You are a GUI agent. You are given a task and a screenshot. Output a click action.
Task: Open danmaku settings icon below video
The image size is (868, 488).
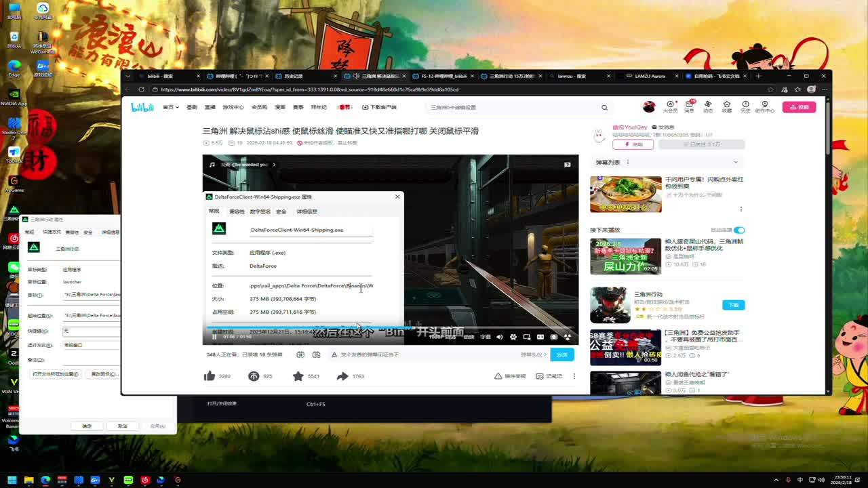pyautogui.click(x=316, y=354)
